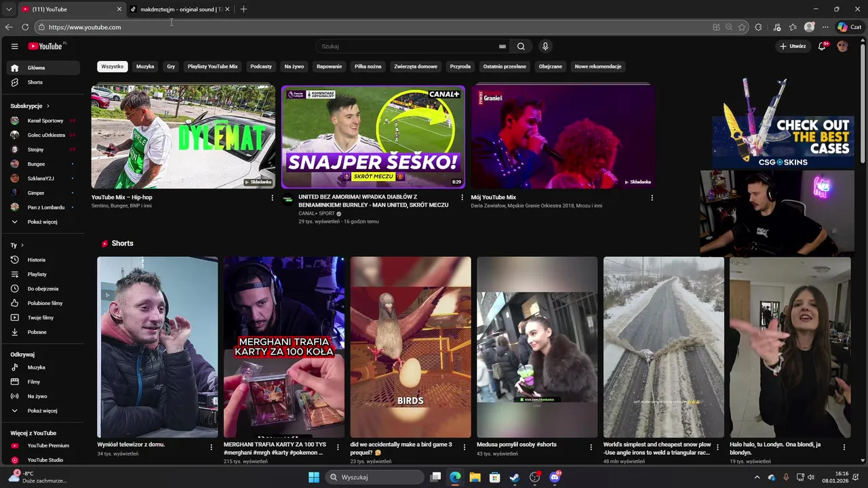
Task: Open Polubione filmy in the sidebar
Action: (x=43, y=303)
